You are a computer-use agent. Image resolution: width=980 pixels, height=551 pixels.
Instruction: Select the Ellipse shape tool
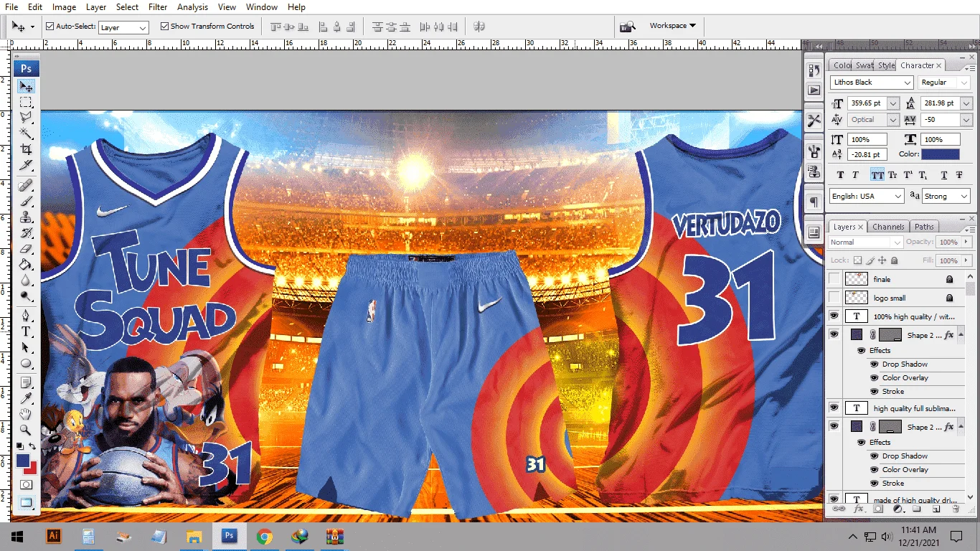point(26,364)
